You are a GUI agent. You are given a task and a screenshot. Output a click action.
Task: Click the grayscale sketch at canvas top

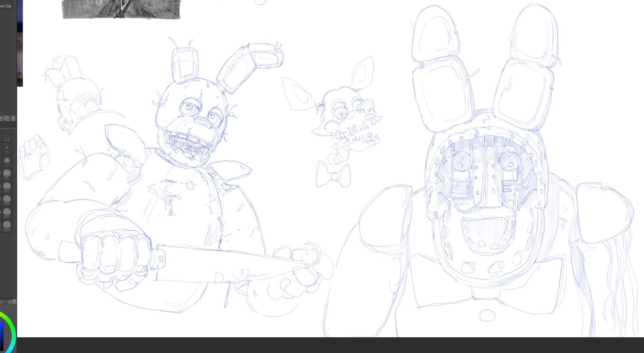tap(121, 10)
